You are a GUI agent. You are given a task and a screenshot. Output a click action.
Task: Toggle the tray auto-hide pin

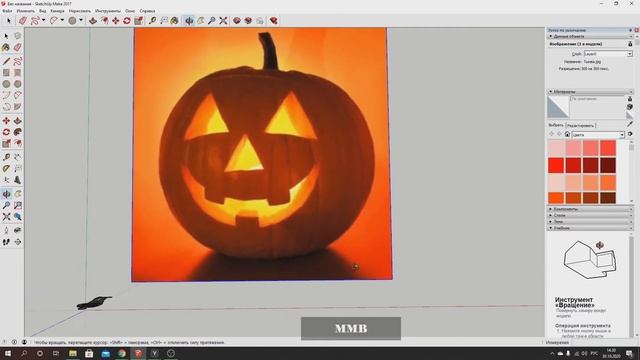631,30
